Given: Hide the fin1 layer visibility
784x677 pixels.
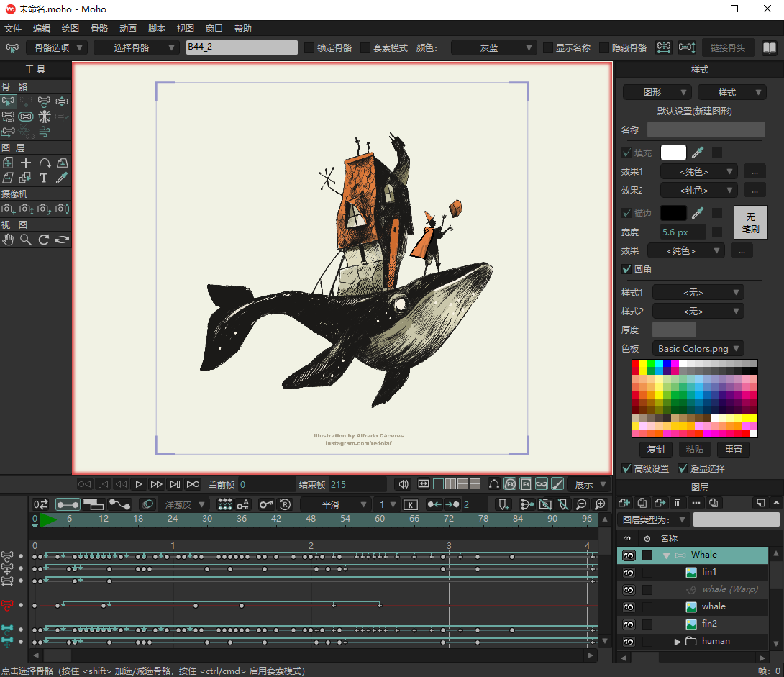Looking at the screenshot, I should tap(629, 573).
